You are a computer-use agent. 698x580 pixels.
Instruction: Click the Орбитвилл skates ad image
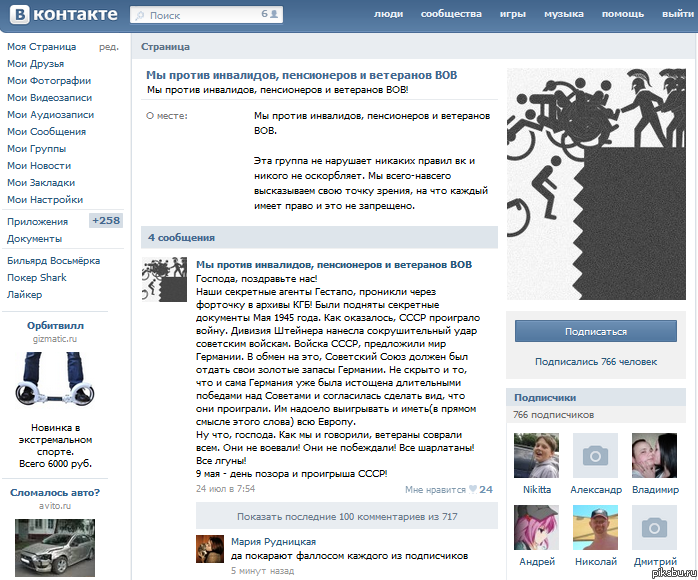coord(55,379)
